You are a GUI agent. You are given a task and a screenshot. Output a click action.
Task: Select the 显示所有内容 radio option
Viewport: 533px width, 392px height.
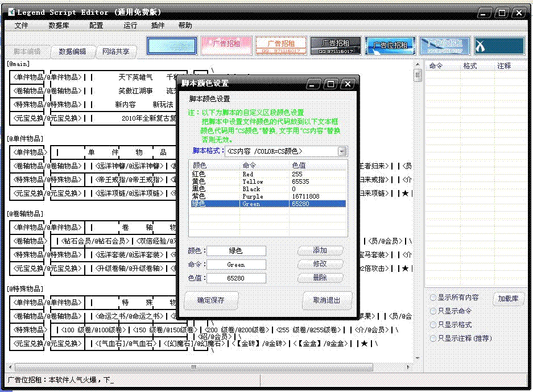[x=433, y=298]
